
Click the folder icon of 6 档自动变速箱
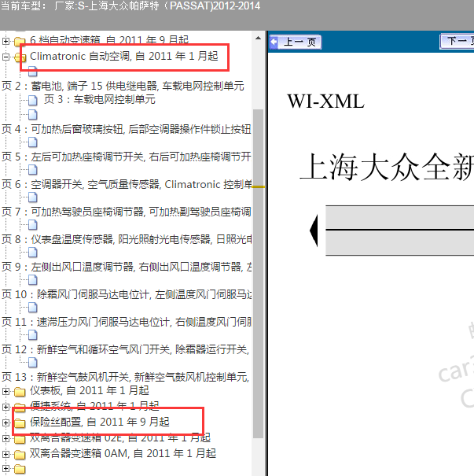coord(20,41)
